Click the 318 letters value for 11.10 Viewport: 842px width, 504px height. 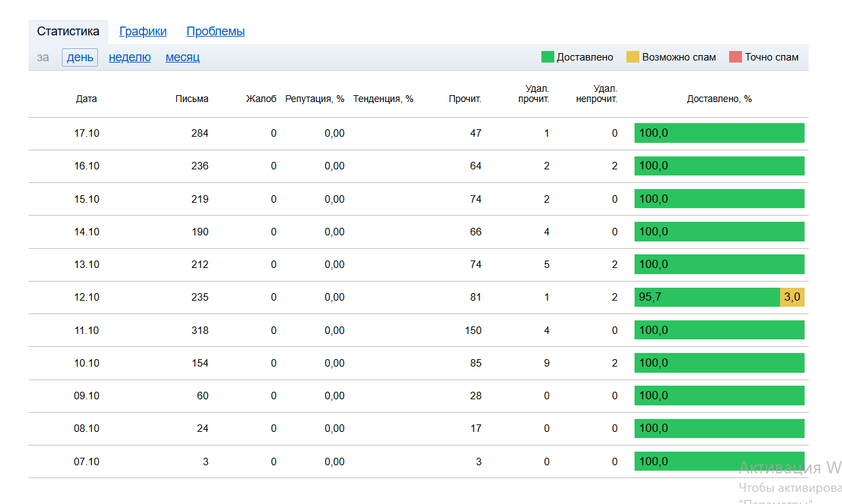[199, 331]
